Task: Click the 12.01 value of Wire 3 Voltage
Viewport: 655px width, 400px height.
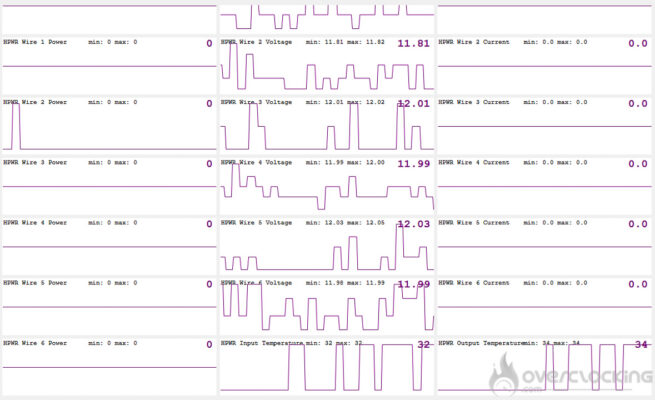Action: (x=414, y=104)
